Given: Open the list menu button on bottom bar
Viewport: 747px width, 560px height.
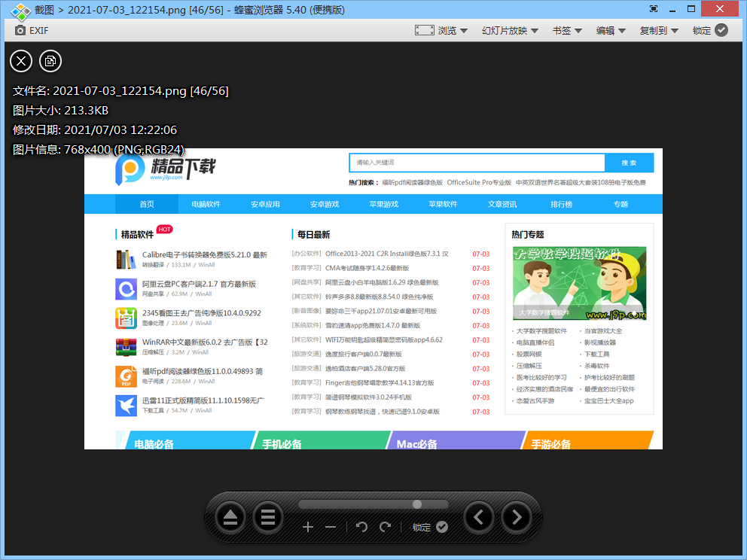Looking at the screenshot, I should click(x=268, y=517).
